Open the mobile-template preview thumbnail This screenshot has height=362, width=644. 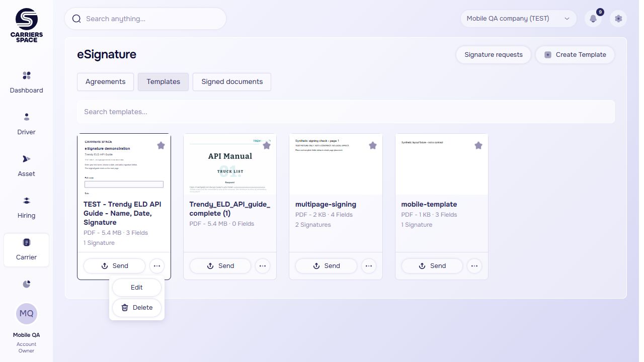442,164
